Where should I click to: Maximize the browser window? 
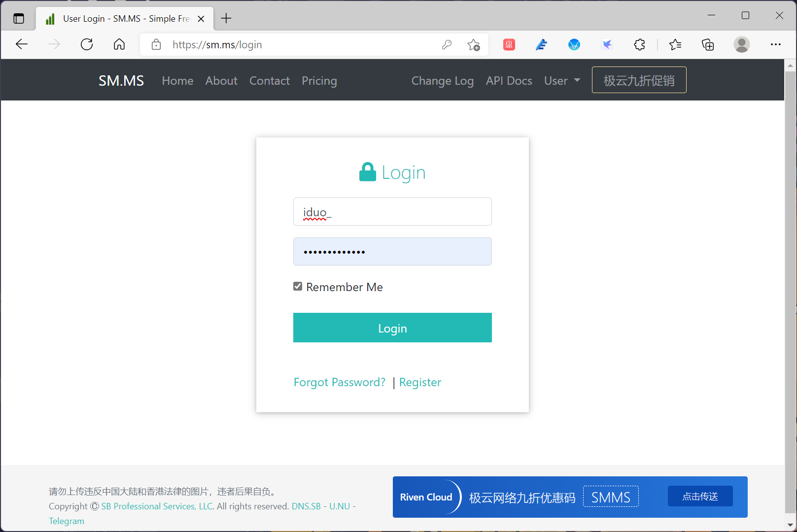[745, 15]
